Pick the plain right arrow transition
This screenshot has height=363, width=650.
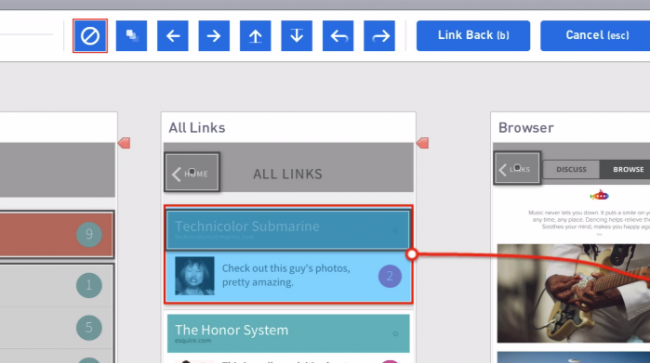coord(214,36)
